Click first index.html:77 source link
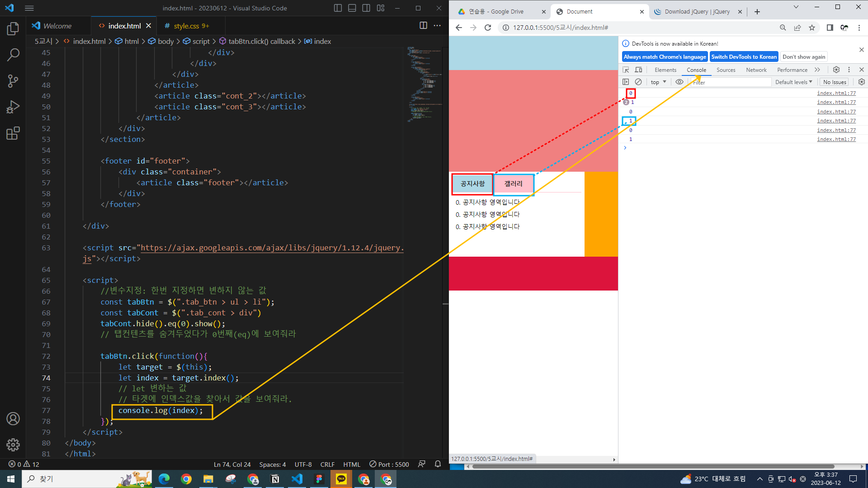Image resolution: width=868 pixels, height=488 pixels. point(836,93)
